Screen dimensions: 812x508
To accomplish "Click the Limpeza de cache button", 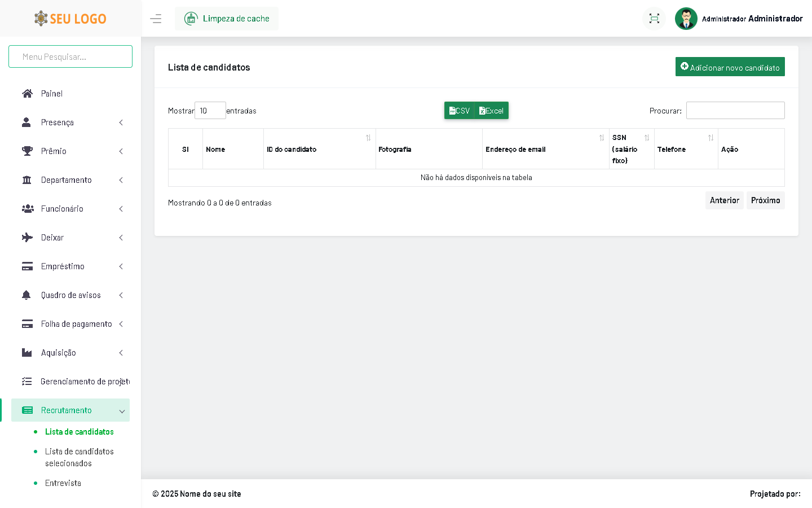I will click(227, 19).
